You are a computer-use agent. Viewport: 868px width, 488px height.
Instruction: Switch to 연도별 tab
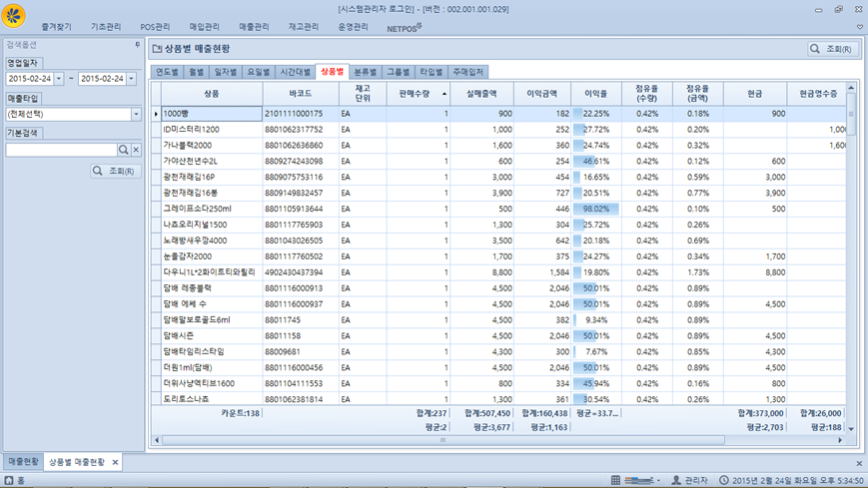click(167, 72)
